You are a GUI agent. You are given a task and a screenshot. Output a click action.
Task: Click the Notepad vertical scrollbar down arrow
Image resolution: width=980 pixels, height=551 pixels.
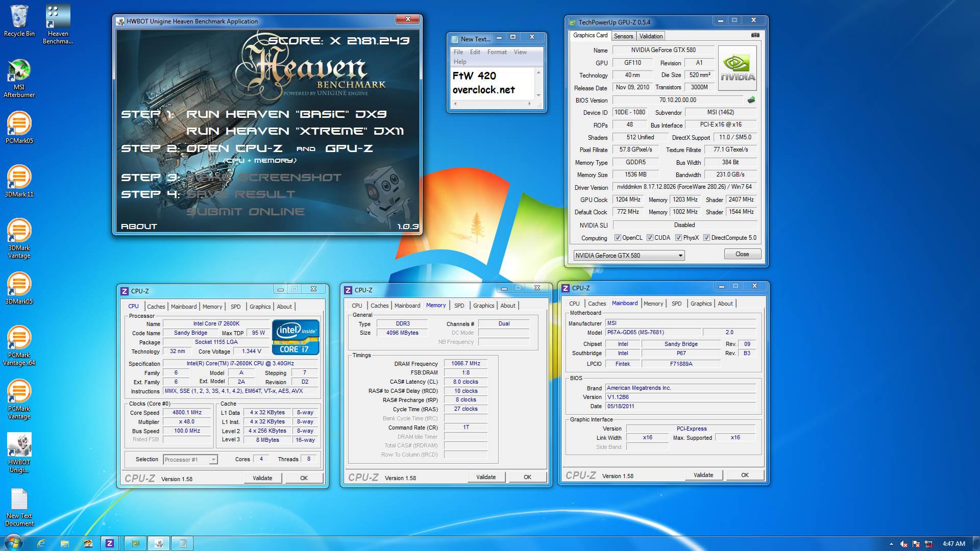pyautogui.click(x=538, y=95)
